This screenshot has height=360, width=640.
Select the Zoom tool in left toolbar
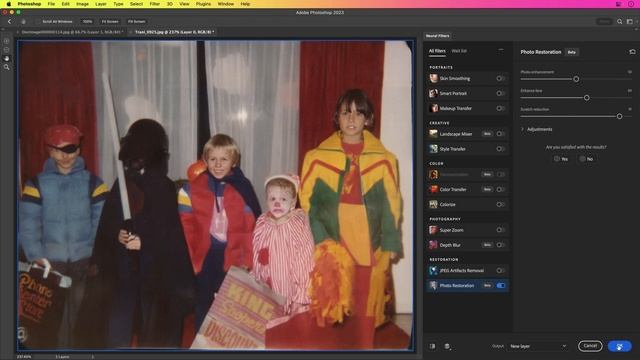click(x=7, y=67)
